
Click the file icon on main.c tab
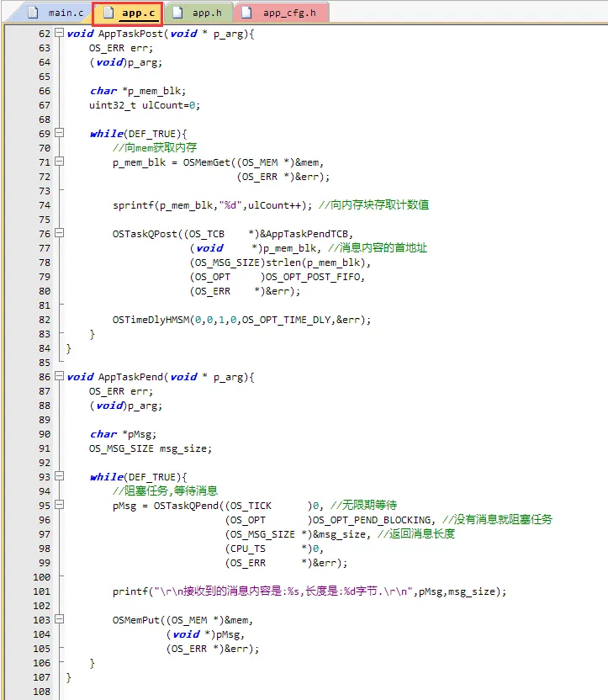[x=34, y=13]
